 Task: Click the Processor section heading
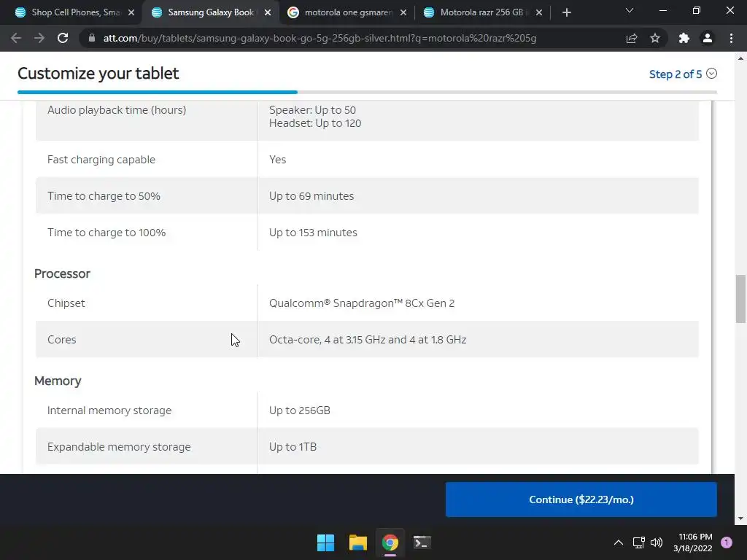(62, 274)
